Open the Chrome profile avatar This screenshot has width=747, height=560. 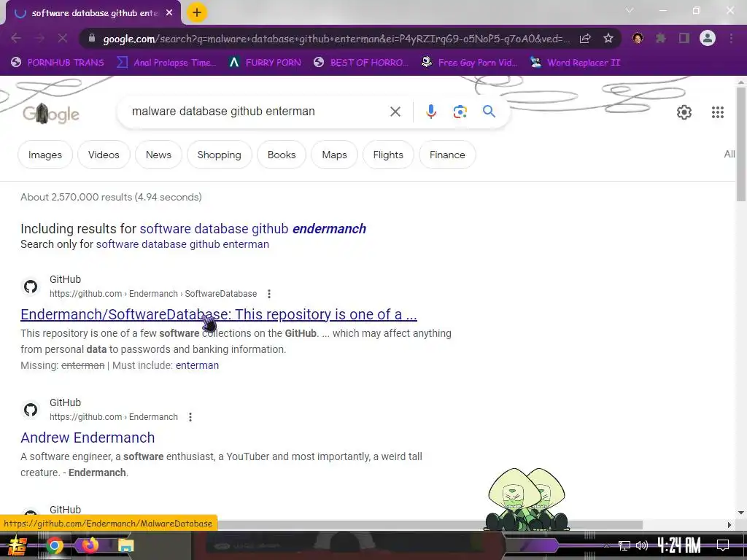click(x=708, y=38)
